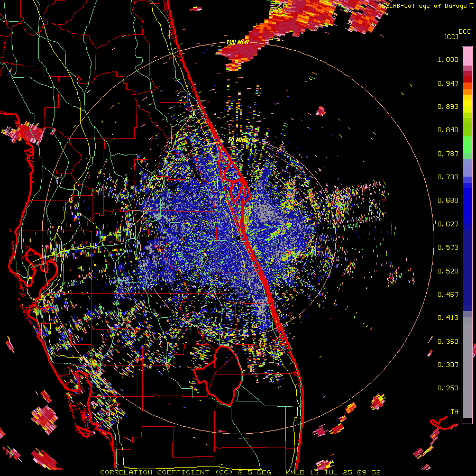This screenshot has width=476, height=476.
Task: Click the [CC] units label
Action: 451,36
